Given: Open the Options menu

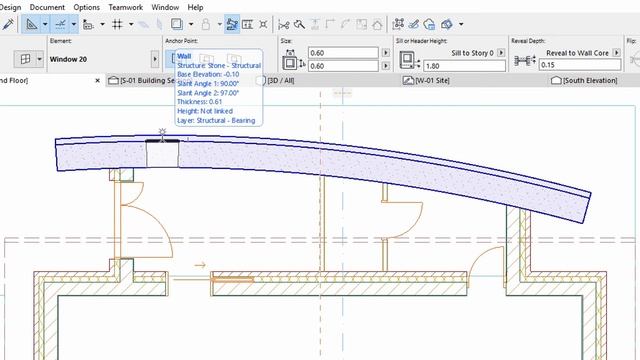Looking at the screenshot, I should 87,7.
